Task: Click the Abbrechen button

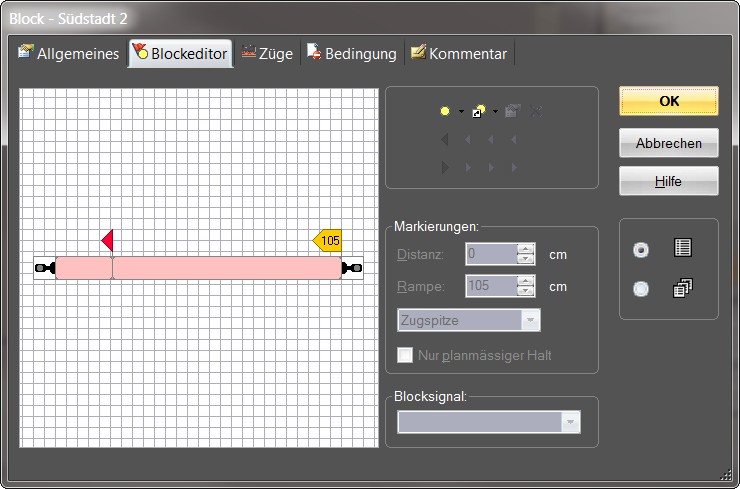Action: point(669,143)
